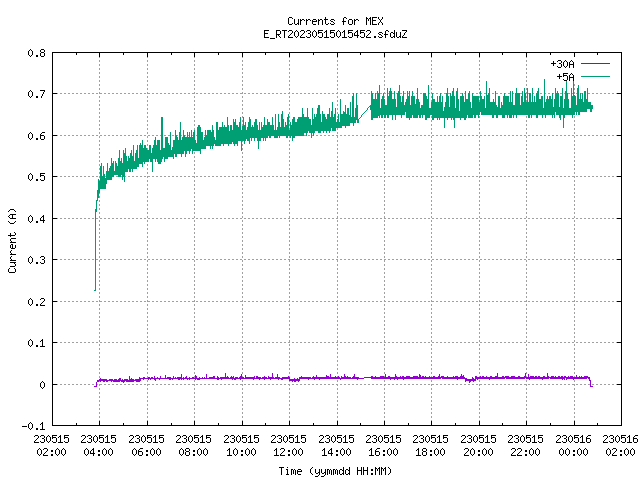
Task: Click the 230515 14:00 x-axis tick label
Action: tap(336, 445)
